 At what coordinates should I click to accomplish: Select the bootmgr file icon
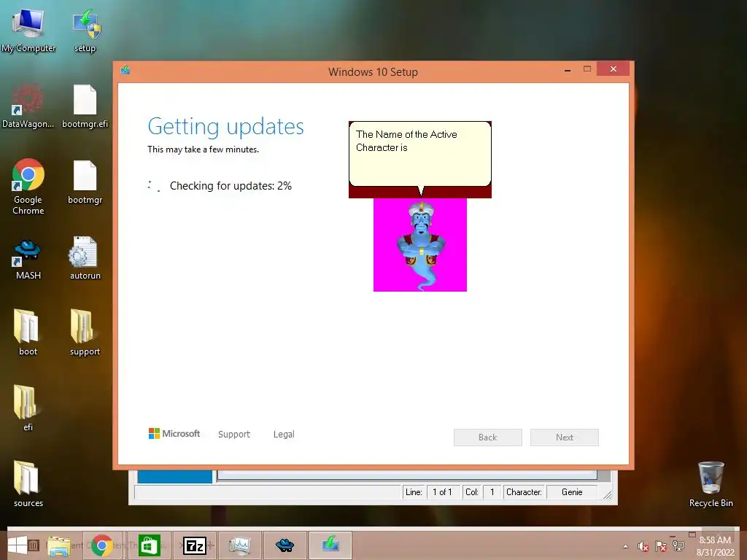(85, 182)
